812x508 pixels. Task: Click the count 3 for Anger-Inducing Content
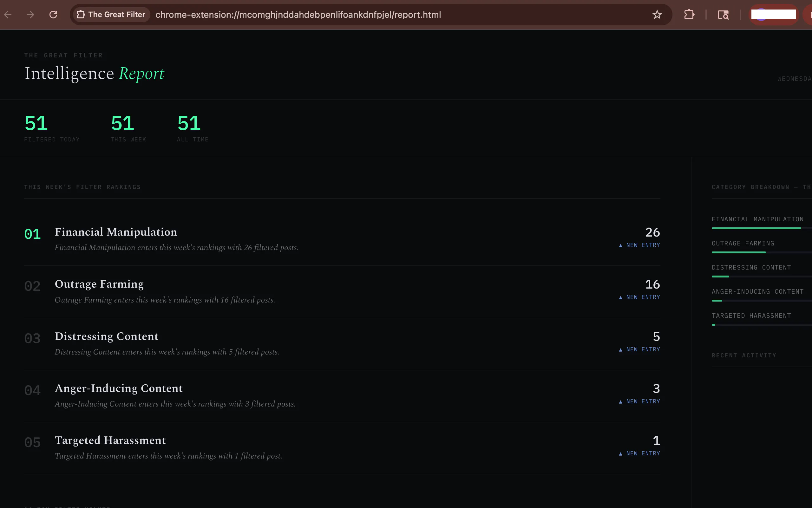point(656,388)
